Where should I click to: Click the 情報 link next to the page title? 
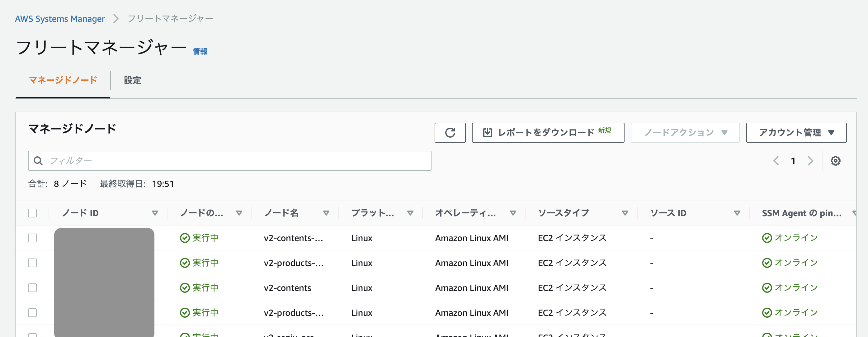[x=199, y=51]
